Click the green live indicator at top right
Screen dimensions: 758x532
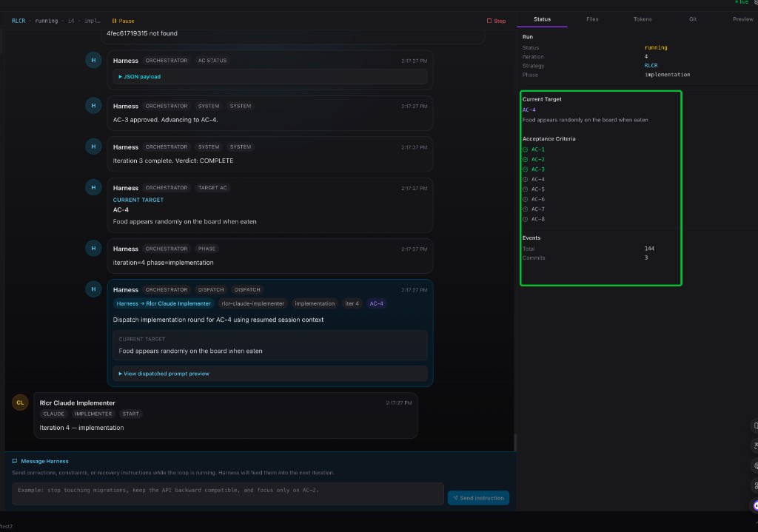click(742, 2)
